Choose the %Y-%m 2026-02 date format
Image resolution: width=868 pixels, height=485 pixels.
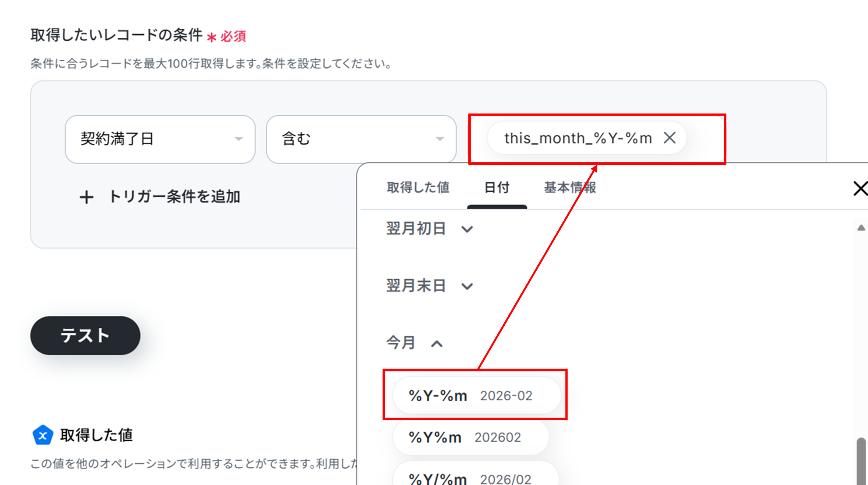(476, 396)
